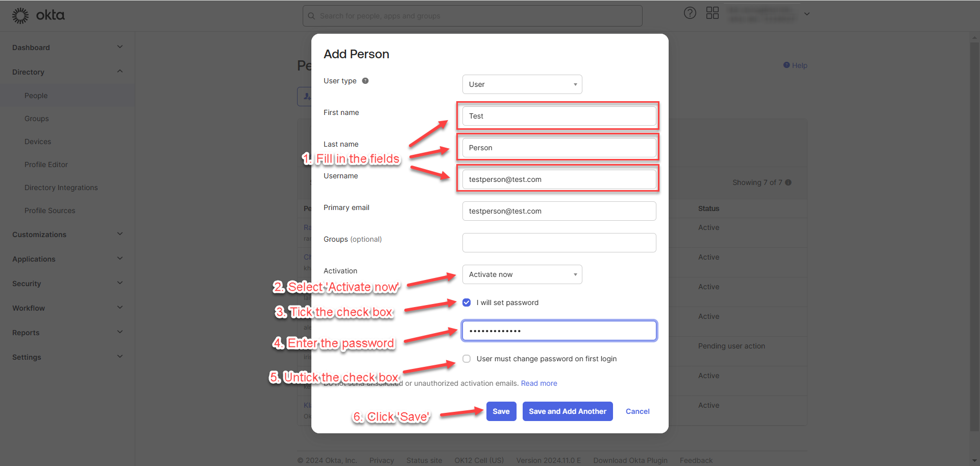Image resolution: width=980 pixels, height=466 pixels.
Task: Open Groups in the sidebar
Action: (x=37, y=119)
